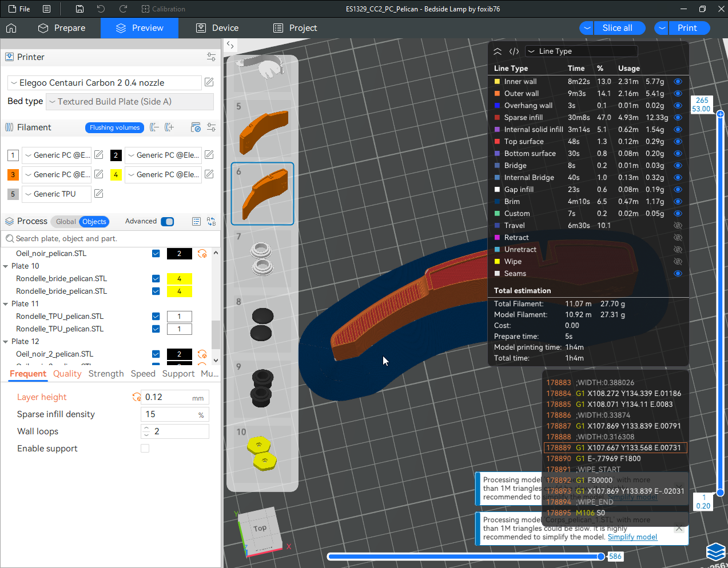The width and height of the screenshot is (728, 568).
Task: Click the Simplify model link in bottom notification
Action: click(x=632, y=537)
